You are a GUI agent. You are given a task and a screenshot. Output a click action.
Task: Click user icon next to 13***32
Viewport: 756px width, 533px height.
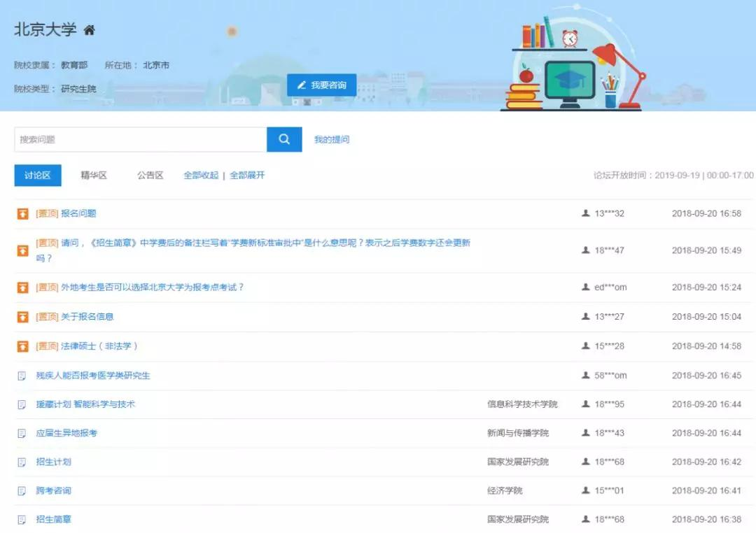[586, 213]
